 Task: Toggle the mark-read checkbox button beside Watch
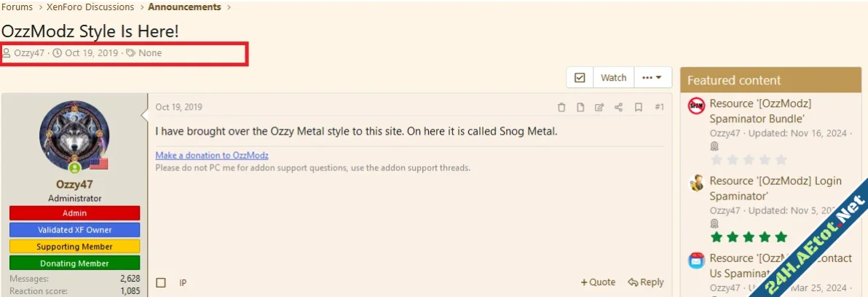pyautogui.click(x=580, y=78)
